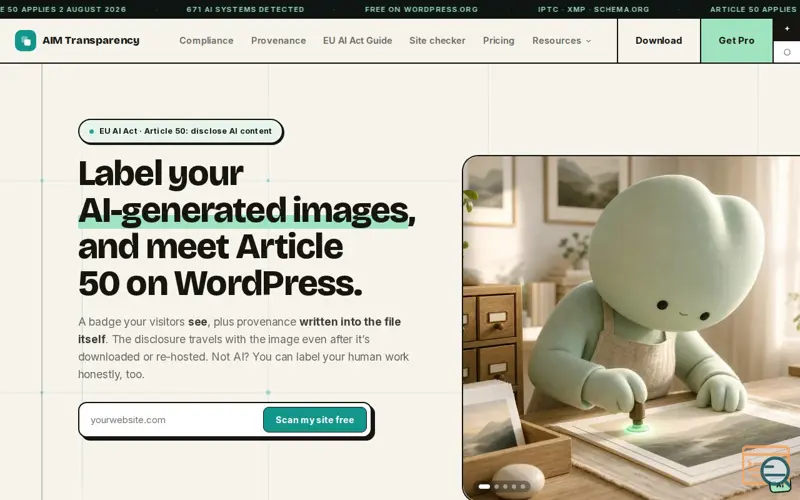Click the AIM Transparency logo icon

[x=26, y=41]
